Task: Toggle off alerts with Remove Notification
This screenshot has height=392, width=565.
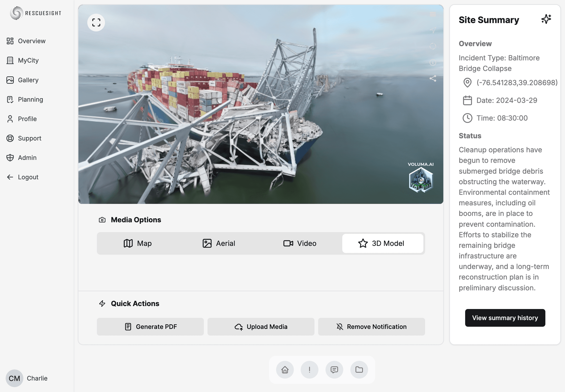Action: click(x=371, y=327)
